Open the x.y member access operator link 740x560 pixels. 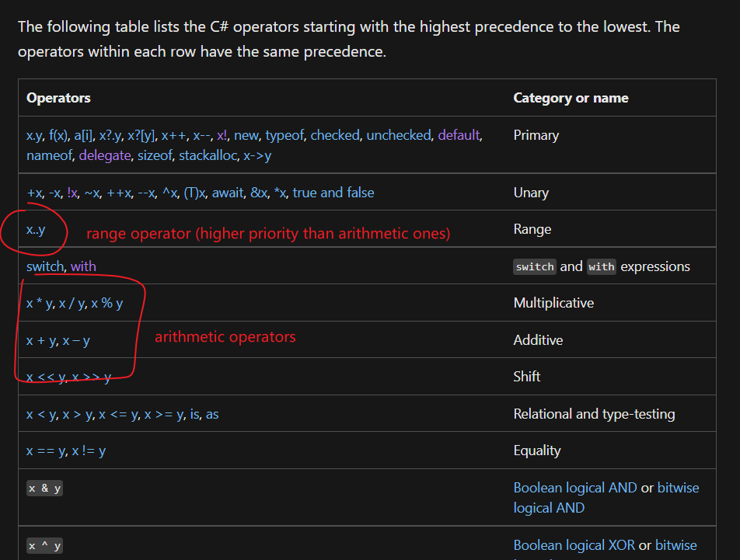pyautogui.click(x=34, y=136)
